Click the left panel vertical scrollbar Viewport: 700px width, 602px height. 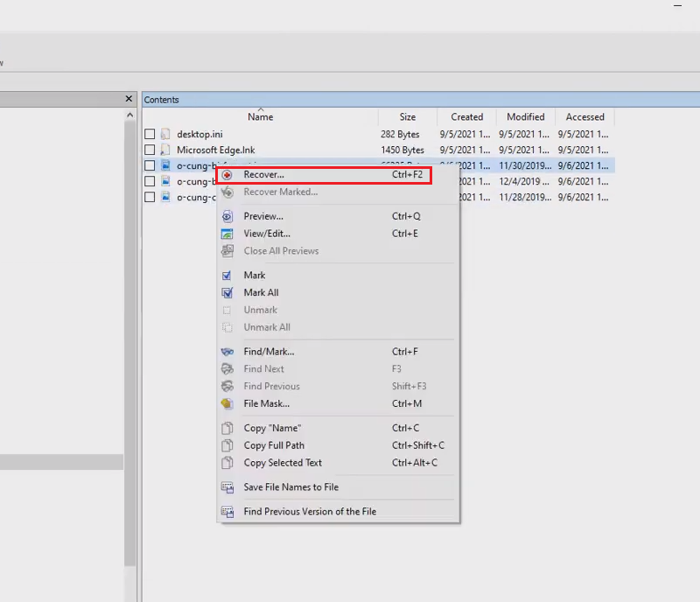pos(130,350)
